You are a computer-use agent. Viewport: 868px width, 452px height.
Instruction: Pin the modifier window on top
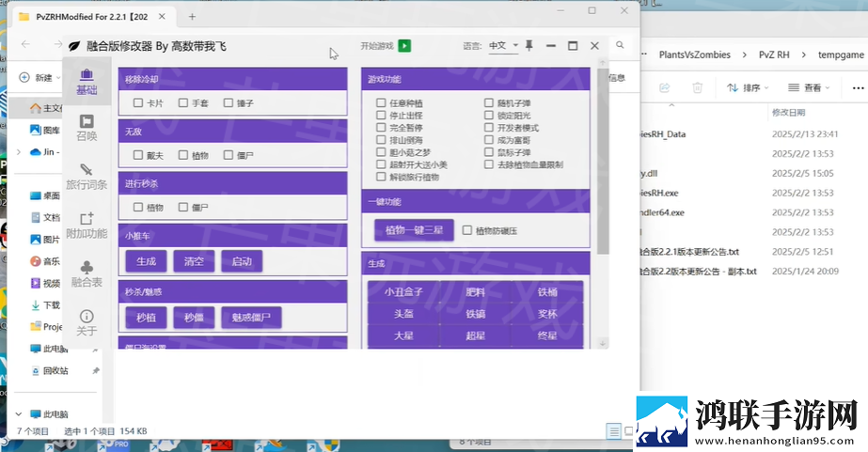(529, 46)
